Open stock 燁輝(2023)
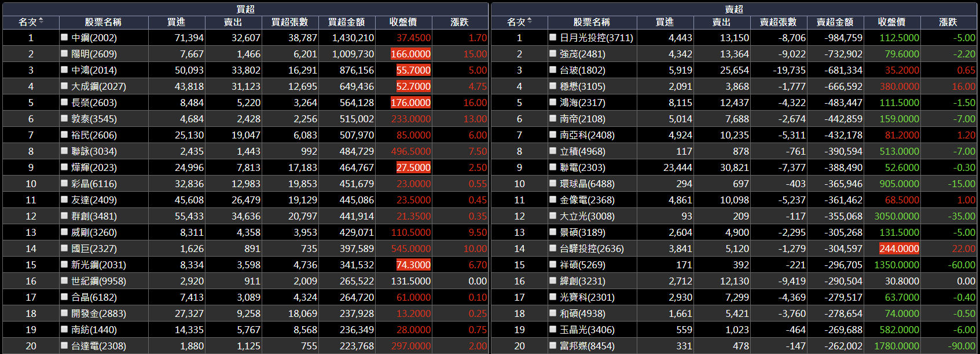Image resolution: width=980 pixels, height=354 pixels. [x=94, y=167]
